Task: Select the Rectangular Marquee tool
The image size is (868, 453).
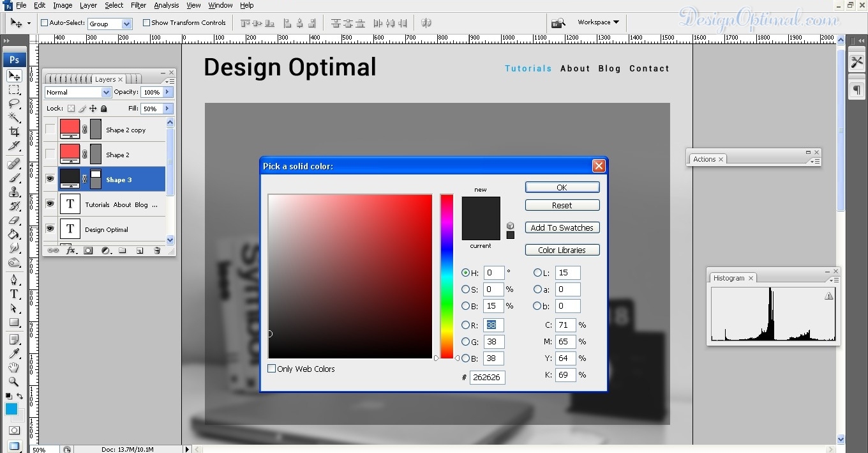Action: (14, 90)
